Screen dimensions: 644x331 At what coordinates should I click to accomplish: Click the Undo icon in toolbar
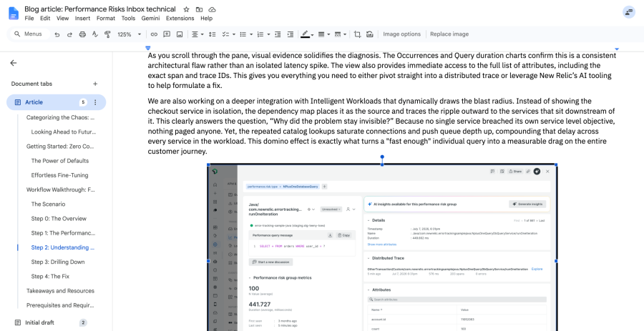[x=57, y=34]
